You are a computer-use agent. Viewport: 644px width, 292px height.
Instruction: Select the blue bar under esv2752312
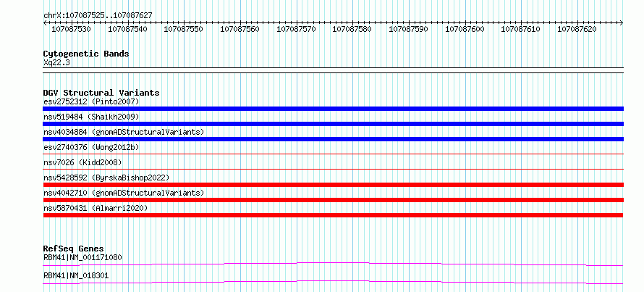pos(333,109)
